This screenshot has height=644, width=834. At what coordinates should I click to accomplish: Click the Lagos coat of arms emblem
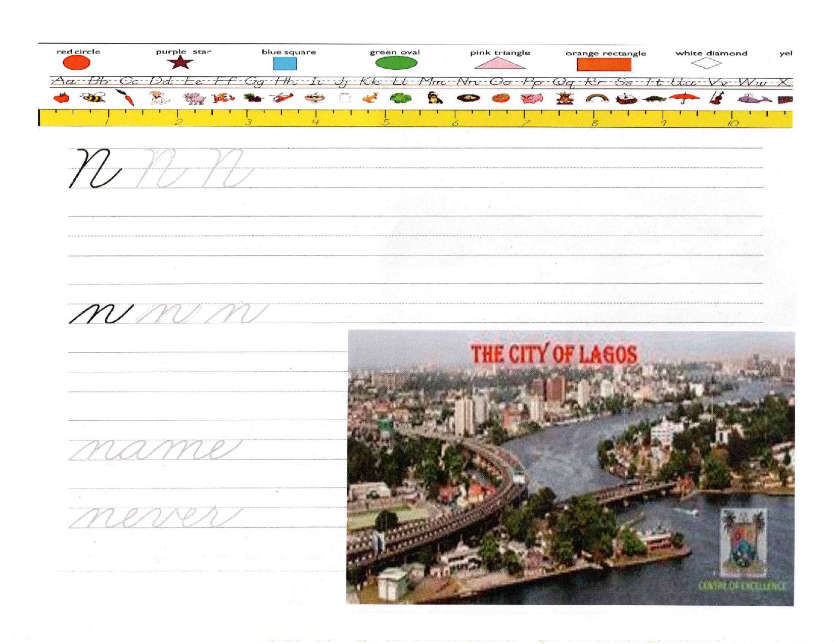pyautogui.click(x=743, y=543)
